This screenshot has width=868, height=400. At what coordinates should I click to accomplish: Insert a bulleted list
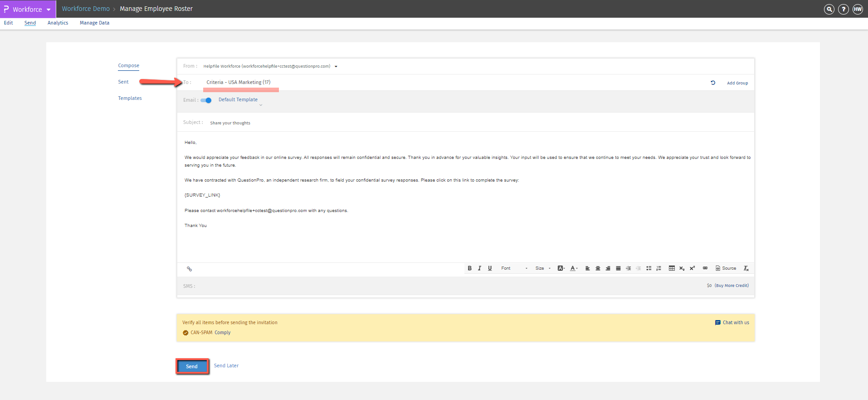tap(649, 268)
